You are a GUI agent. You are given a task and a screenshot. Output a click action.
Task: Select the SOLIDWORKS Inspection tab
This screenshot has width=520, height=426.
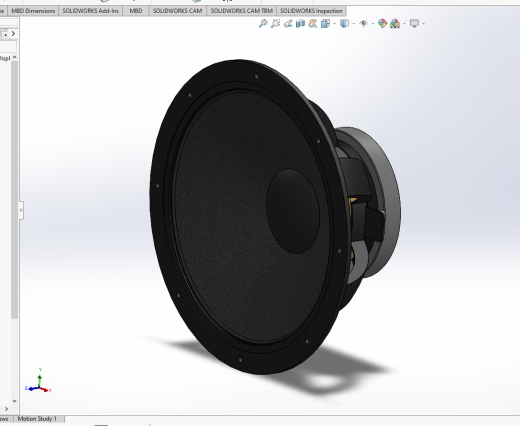(311, 11)
